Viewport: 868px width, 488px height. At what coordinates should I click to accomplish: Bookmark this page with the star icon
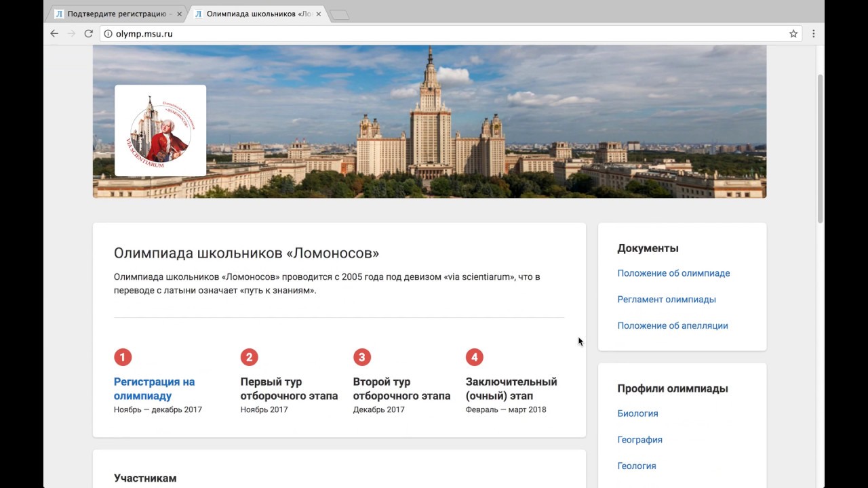pyautogui.click(x=793, y=34)
